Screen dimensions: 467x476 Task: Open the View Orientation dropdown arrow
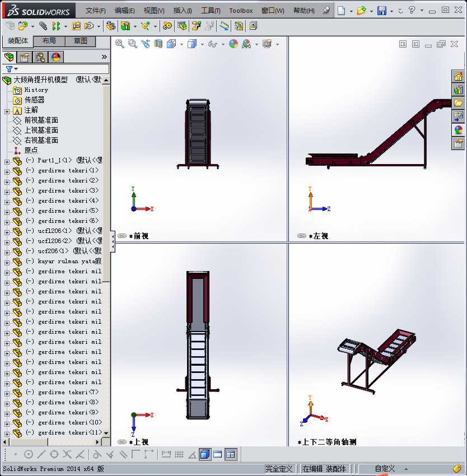tap(181, 44)
